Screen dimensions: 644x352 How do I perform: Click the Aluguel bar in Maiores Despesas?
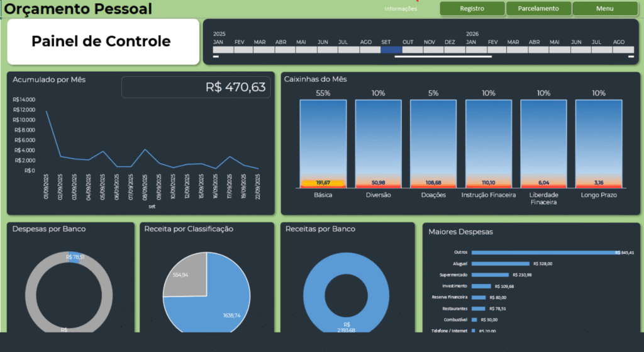(500, 264)
